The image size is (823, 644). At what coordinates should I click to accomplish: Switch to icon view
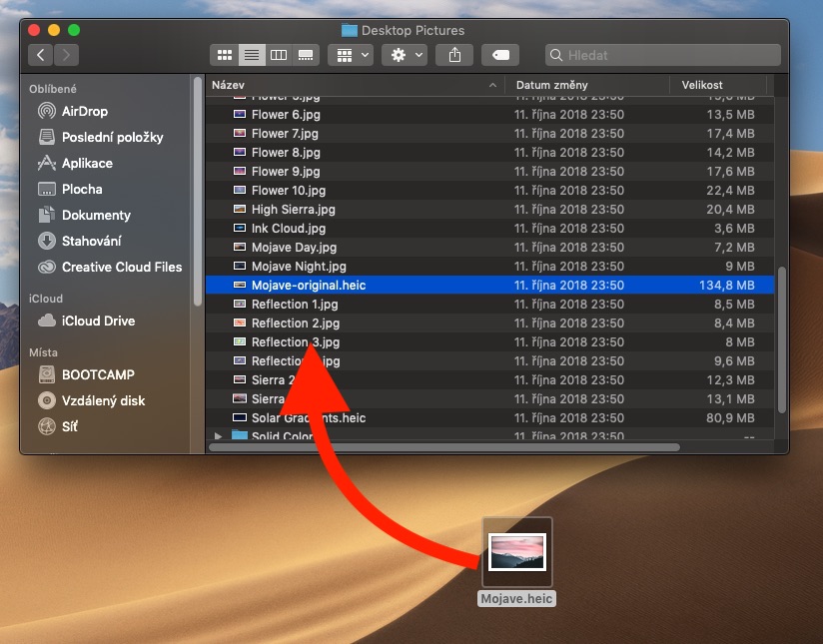[224, 55]
